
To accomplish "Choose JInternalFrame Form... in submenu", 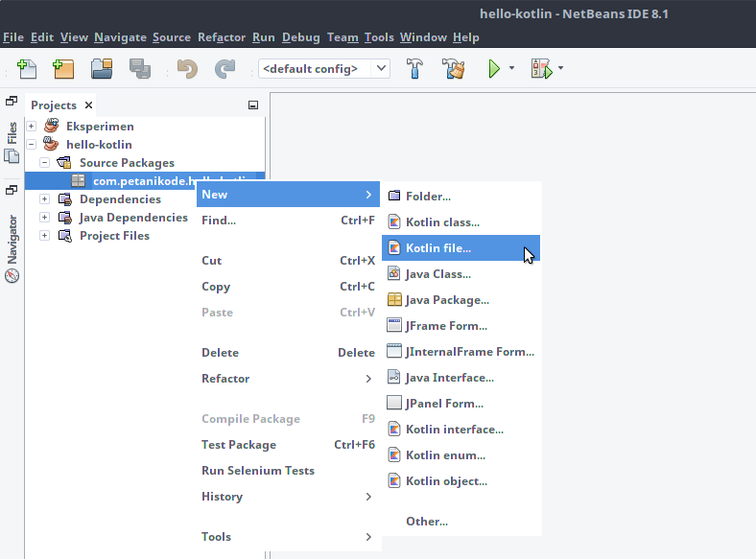I will (461, 352).
